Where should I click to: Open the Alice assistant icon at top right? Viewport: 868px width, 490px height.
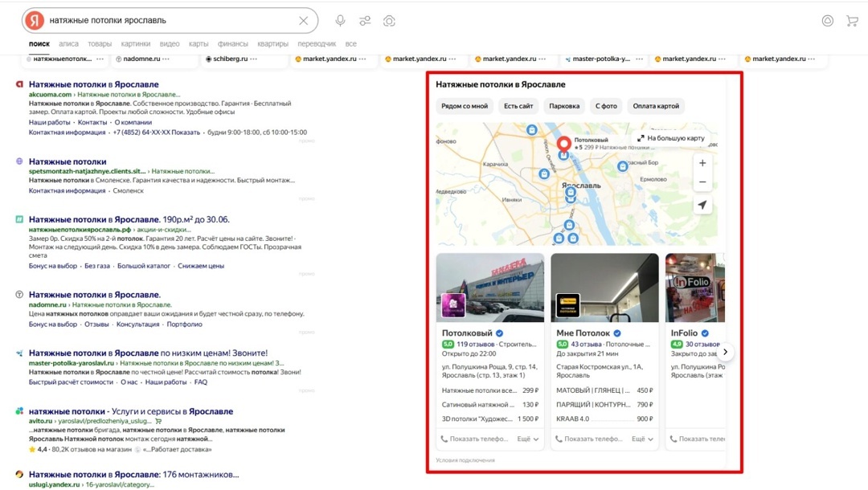click(828, 20)
